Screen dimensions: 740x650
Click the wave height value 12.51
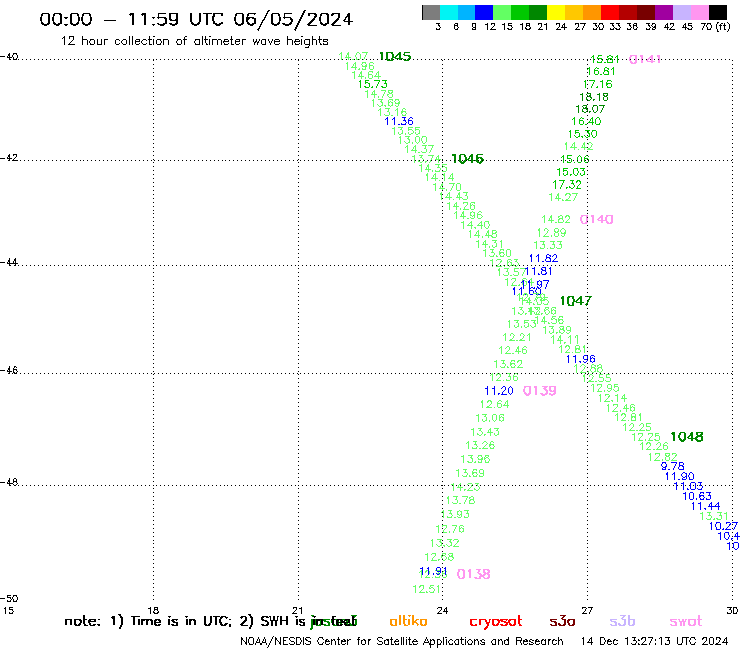tap(427, 589)
